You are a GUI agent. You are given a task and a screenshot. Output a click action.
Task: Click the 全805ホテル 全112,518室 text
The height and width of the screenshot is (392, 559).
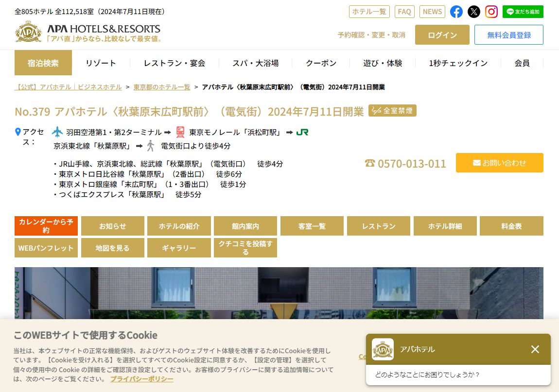(90, 11)
